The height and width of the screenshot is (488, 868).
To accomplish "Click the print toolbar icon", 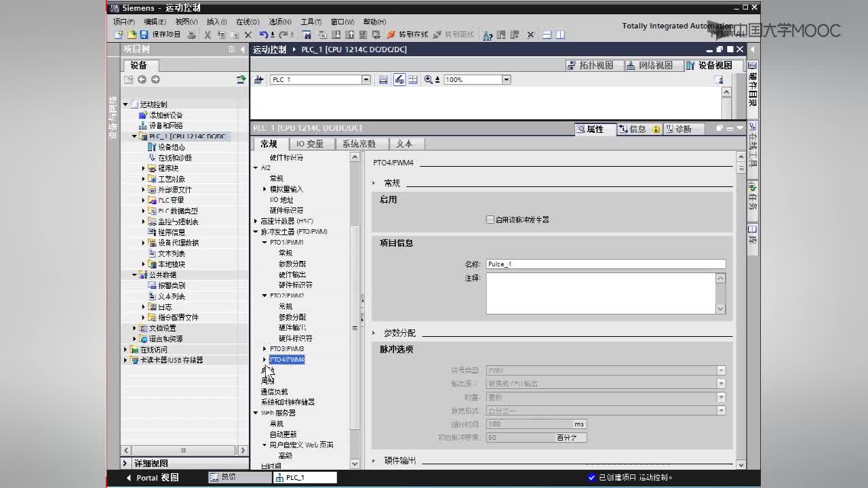I will pyautogui.click(x=192, y=35).
